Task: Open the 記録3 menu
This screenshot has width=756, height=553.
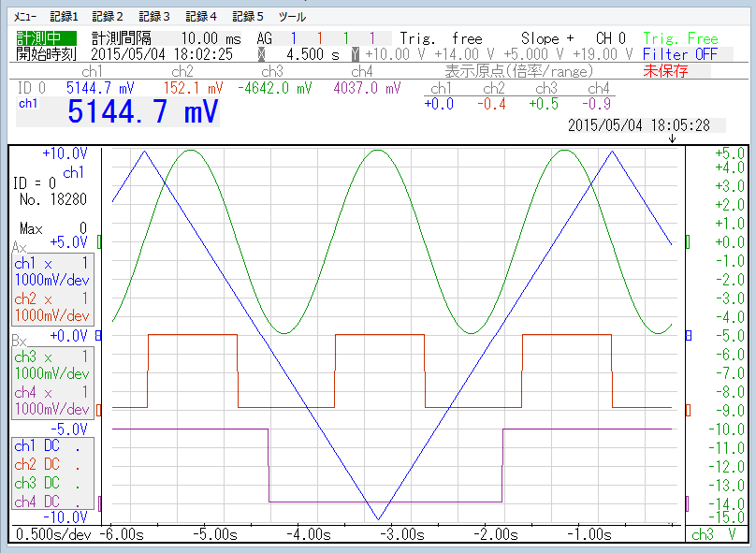Action: 154,17
